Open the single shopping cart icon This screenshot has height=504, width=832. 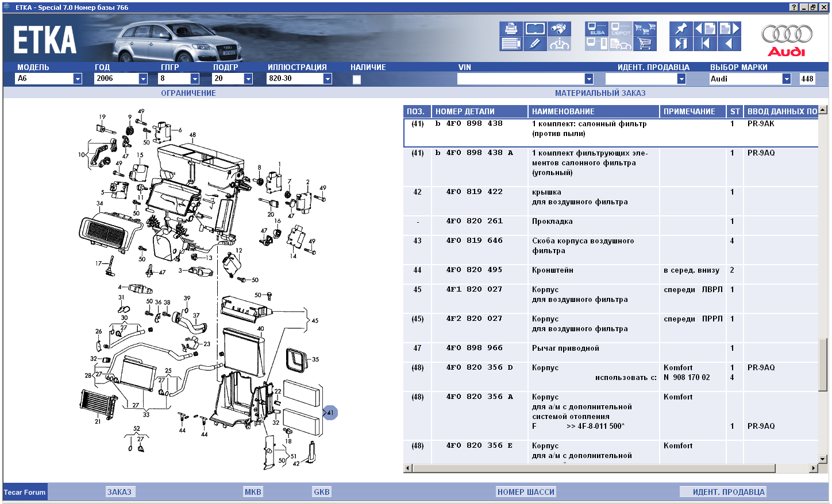pos(645,44)
